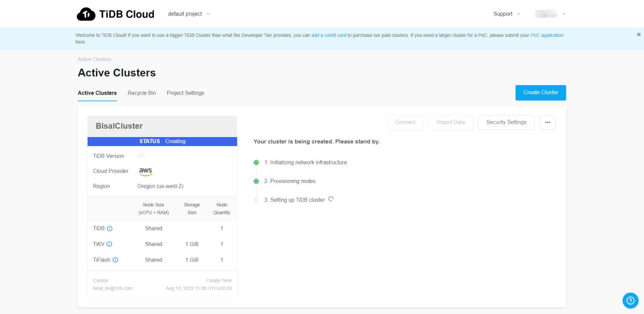Open the PoC application link
644x314 pixels.
[547, 35]
